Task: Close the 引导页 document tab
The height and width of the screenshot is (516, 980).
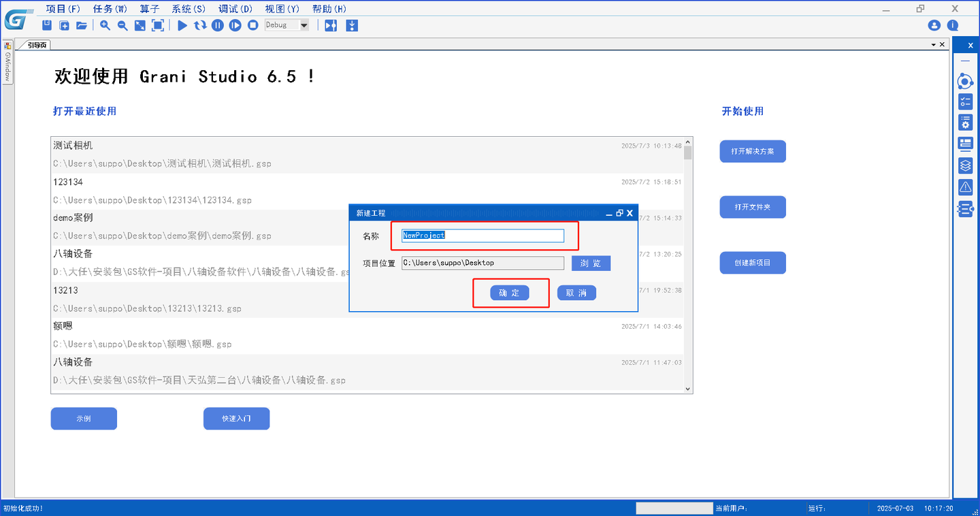Action: [x=942, y=45]
